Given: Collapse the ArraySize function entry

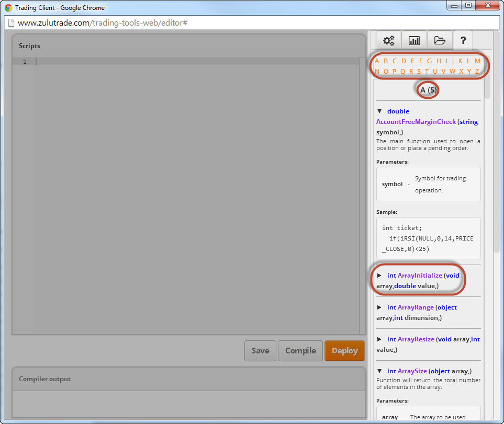Looking at the screenshot, I should [x=379, y=371].
